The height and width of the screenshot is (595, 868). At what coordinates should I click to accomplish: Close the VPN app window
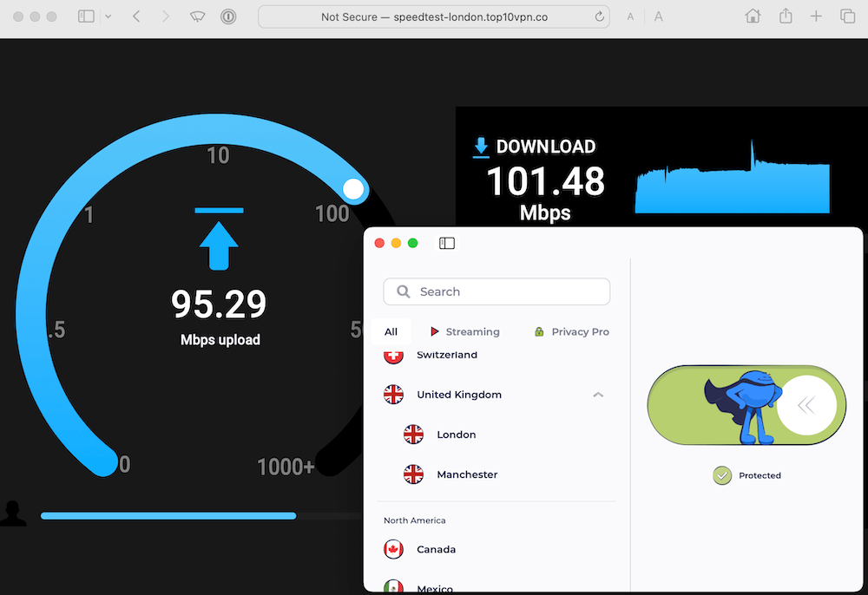(x=379, y=244)
